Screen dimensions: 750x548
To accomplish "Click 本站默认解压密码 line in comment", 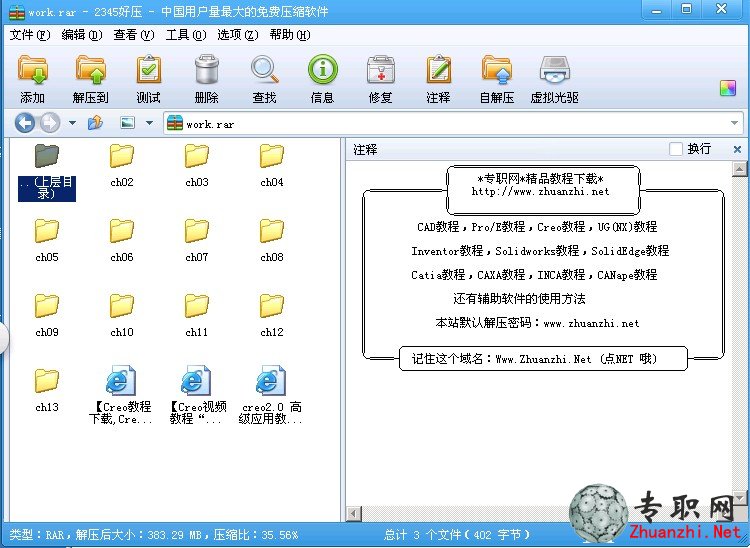I will (537, 323).
